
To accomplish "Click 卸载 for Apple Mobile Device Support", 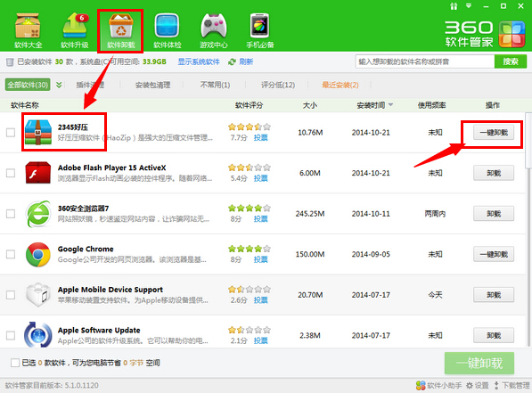I will (494, 295).
